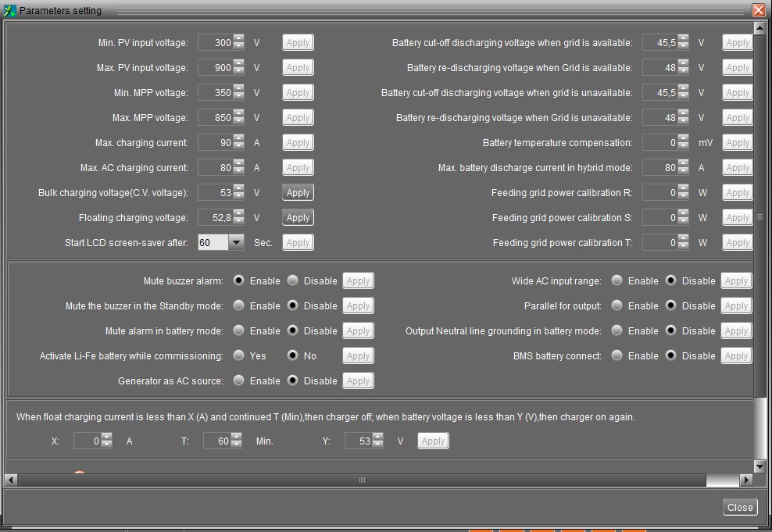The height and width of the screenshot is (532, 772).
Task: Disable BMS battery connect option
Action: 670,355
